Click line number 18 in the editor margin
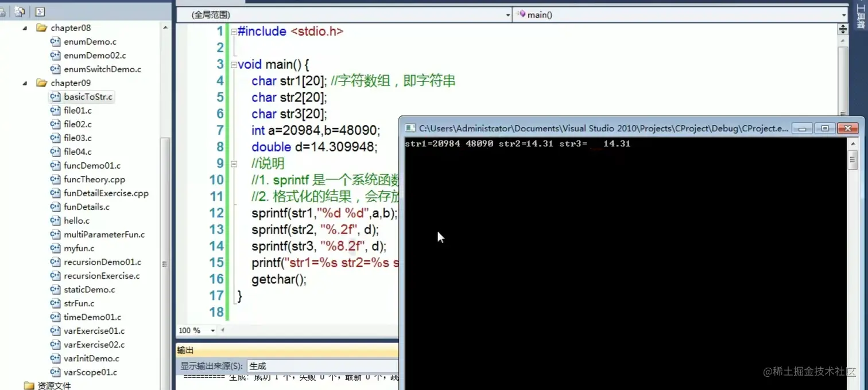This screenshot has width=868, height=390. [x=216, y=312]
